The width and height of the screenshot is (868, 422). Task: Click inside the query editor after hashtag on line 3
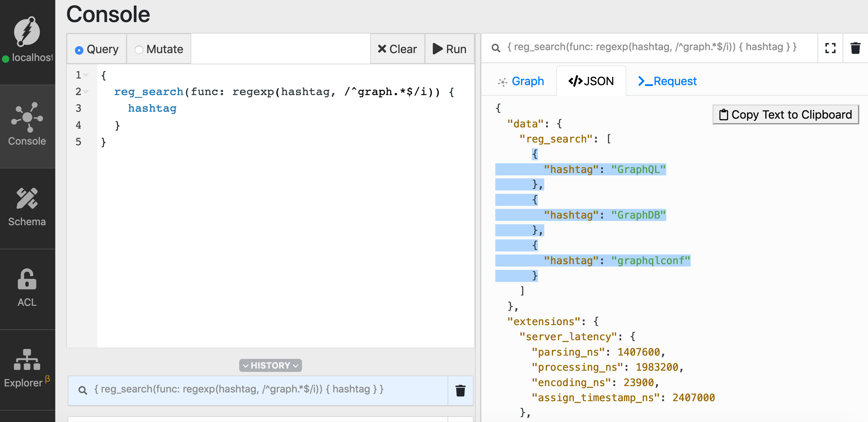tap(177, 108)
